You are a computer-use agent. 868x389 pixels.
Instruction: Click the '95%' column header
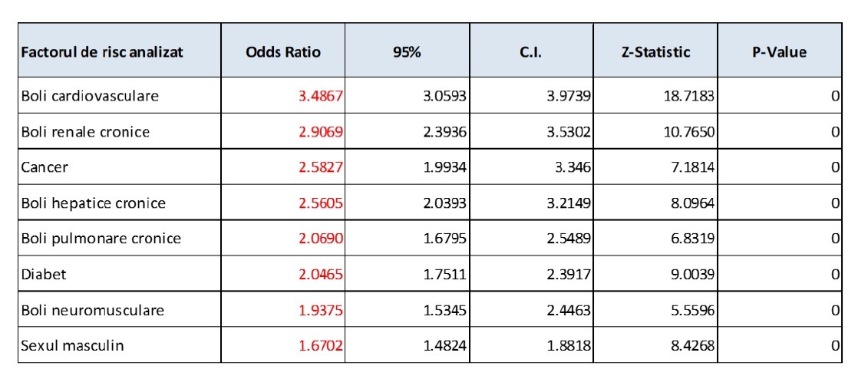(407, 53)
